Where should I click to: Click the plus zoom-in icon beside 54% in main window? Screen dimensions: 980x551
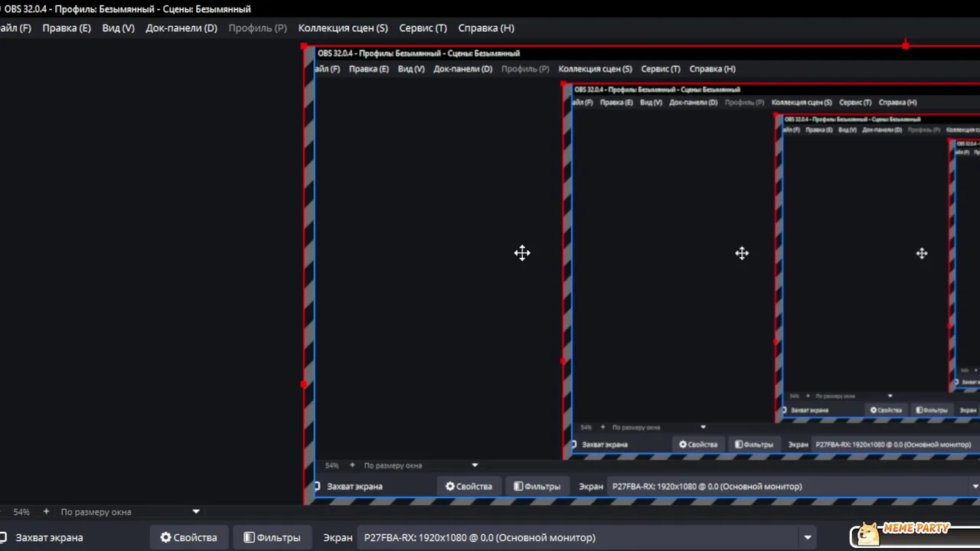[46, 511]
